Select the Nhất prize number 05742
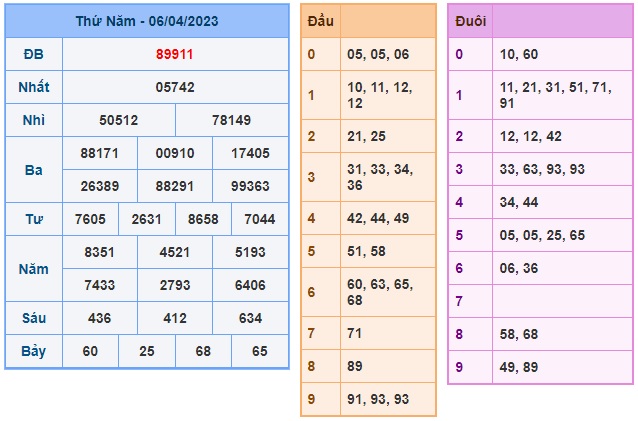This screenshot has width=638, height=421. pos(175,87)
